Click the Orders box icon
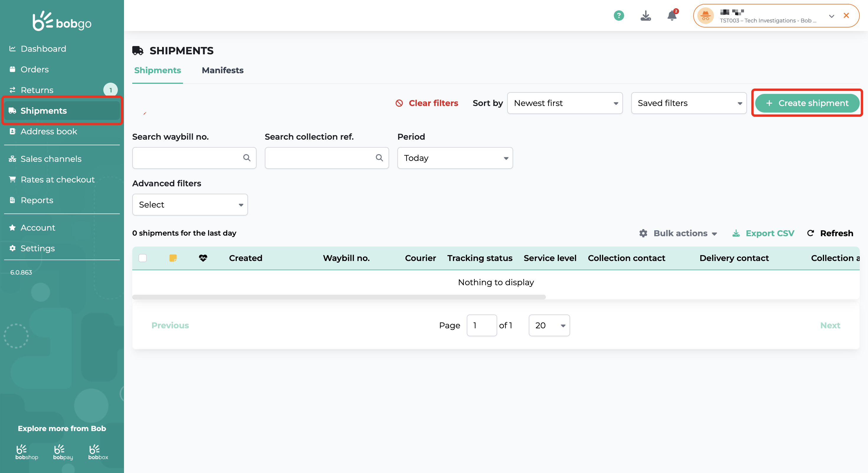The image size is (868, 473). pyautogui.click(x=12, y=69)
